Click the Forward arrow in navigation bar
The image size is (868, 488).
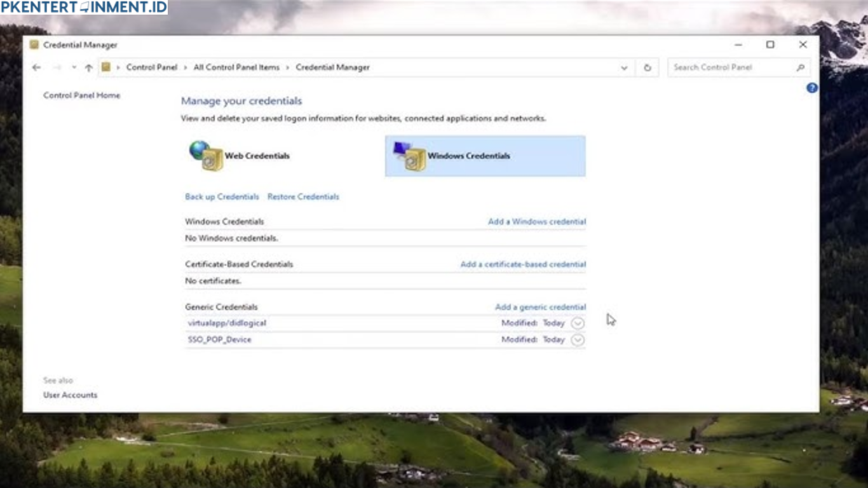[57, 67]
